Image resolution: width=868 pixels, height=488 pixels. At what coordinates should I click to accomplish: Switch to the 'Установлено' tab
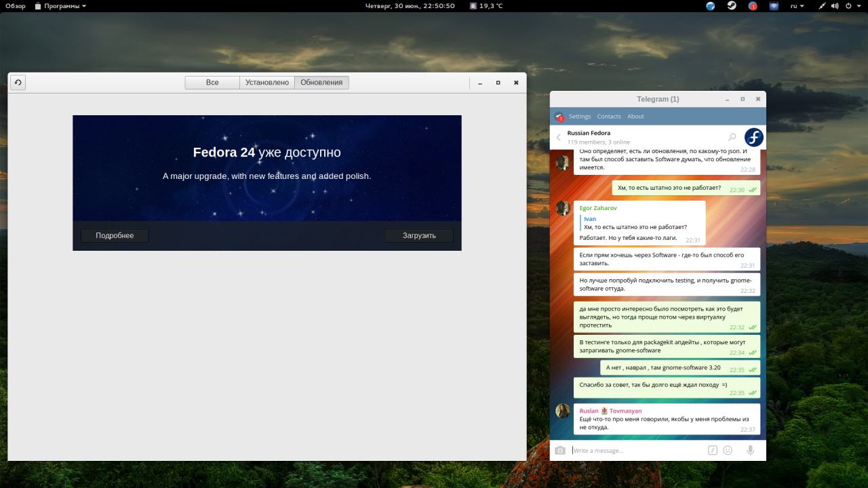(267, 83)
